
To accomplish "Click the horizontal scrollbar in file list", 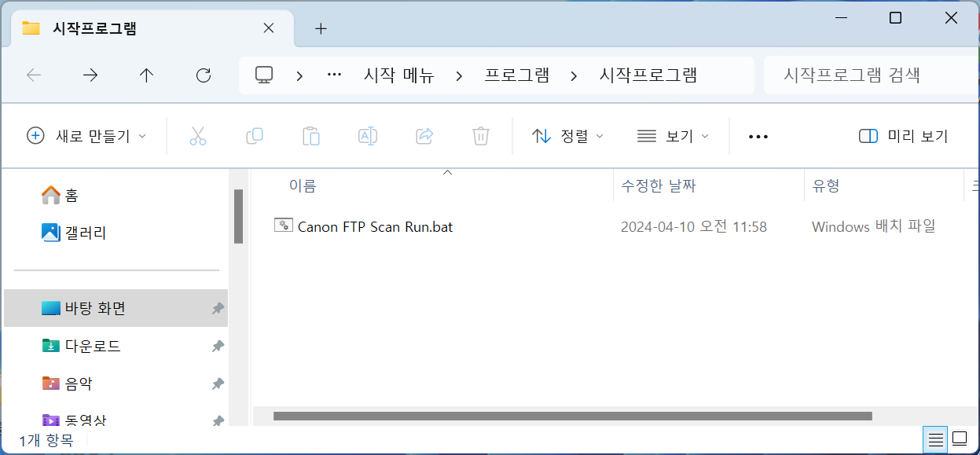I will coord(572,416).
